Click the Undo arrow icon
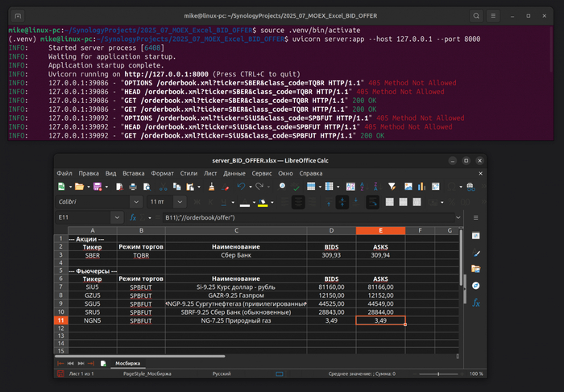The image size is (564, 392). pos(241,187)
